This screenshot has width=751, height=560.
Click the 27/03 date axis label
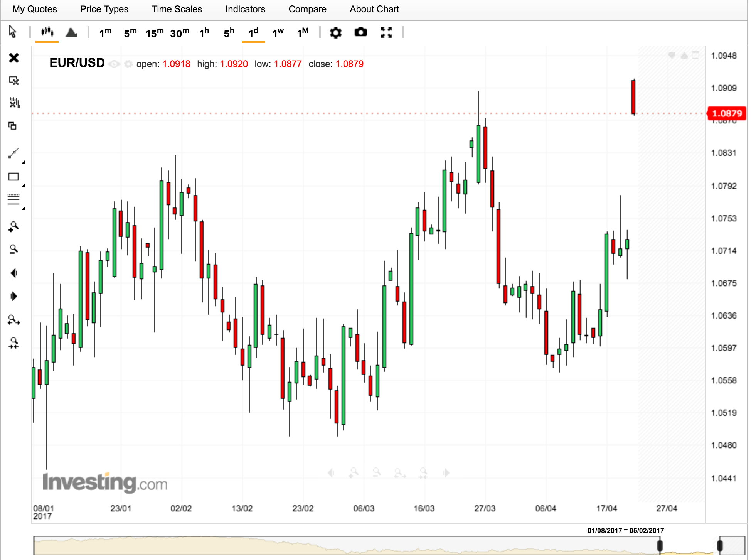pyautogui.click(x=485, y=508)
